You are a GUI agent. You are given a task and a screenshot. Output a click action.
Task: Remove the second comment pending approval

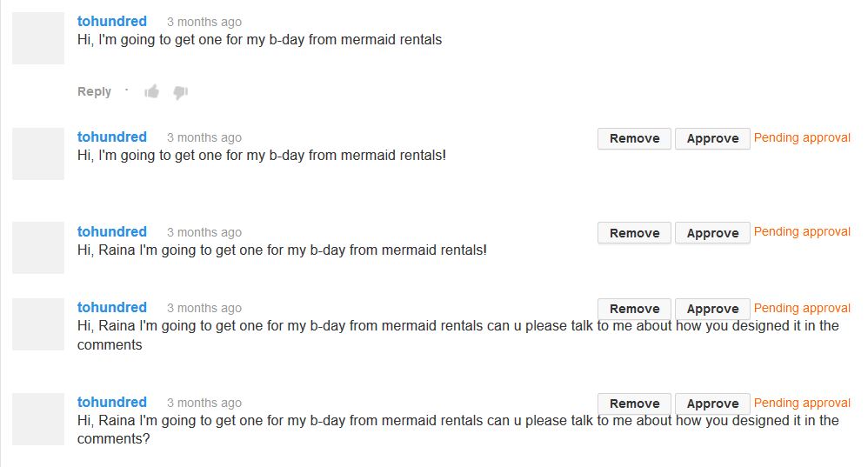pos(634,138)
